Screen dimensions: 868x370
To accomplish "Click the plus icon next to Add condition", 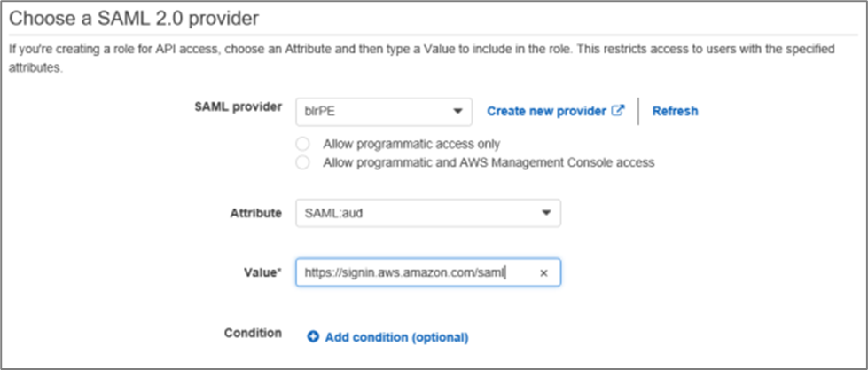I will coord(313,337).
